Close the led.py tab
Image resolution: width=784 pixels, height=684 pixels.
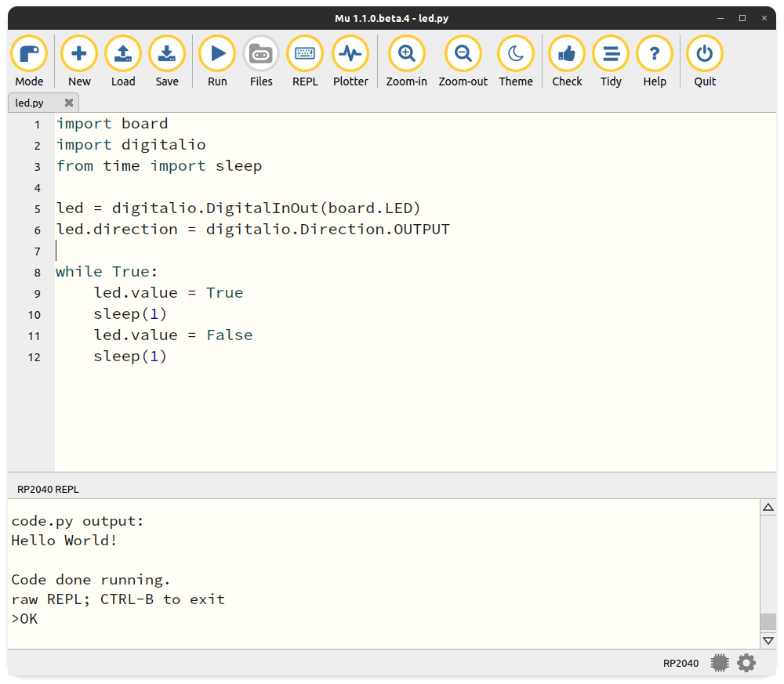69,103
